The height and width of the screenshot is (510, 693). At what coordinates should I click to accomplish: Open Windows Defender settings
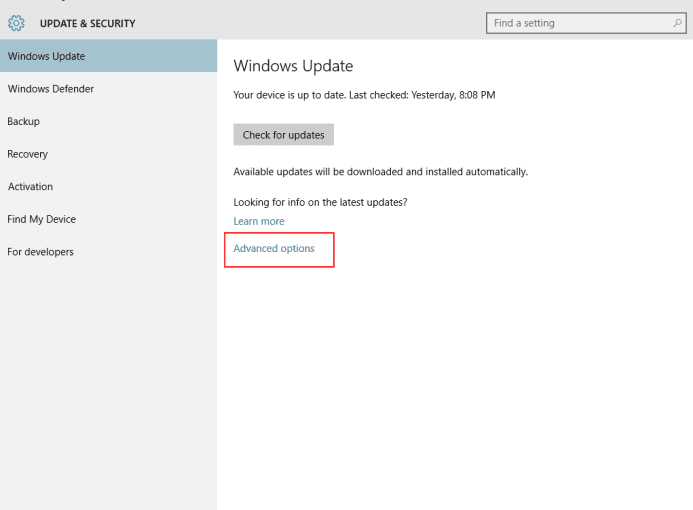[108, 89]
